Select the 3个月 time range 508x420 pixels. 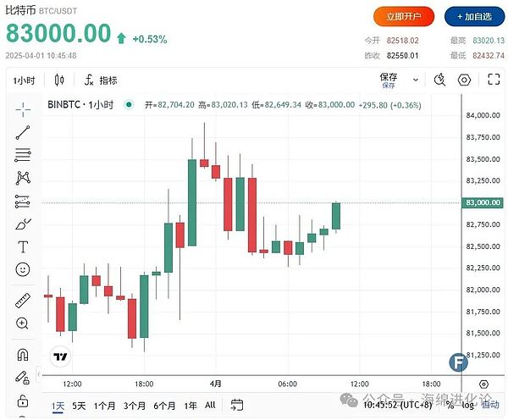pos(134,406)
